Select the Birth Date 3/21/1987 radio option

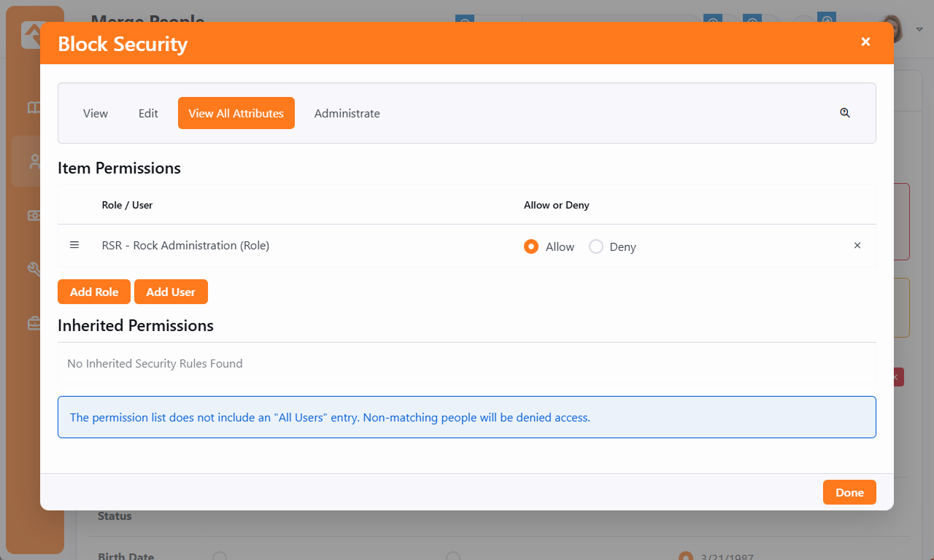(685, 557)
